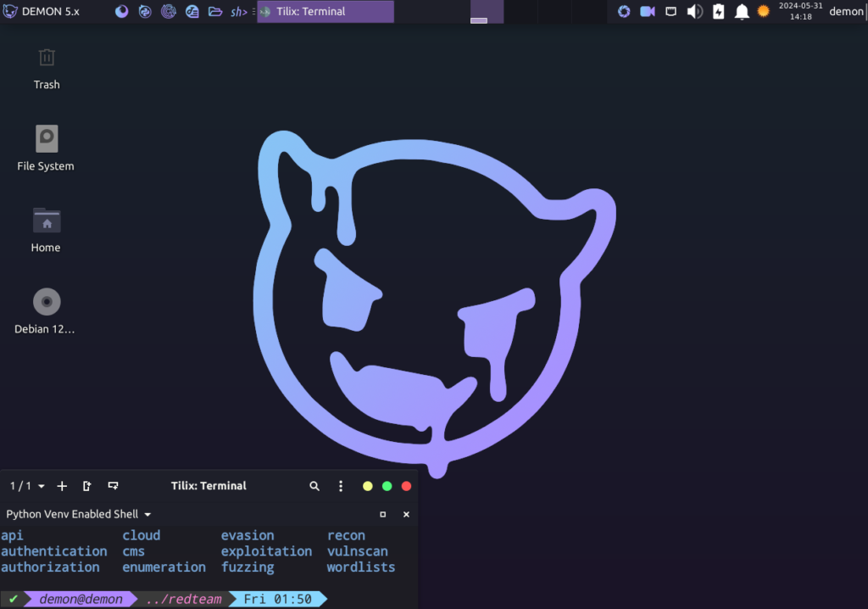Expand Python Venv Enabled Shell dropdown
The image size is (868, 609).
[x=79, y=514]
